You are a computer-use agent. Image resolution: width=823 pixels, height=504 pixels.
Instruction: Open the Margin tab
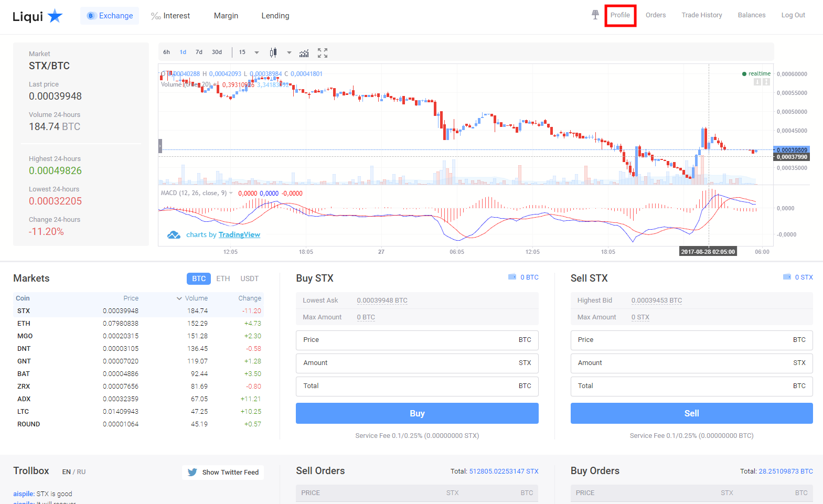coord(226,16)
